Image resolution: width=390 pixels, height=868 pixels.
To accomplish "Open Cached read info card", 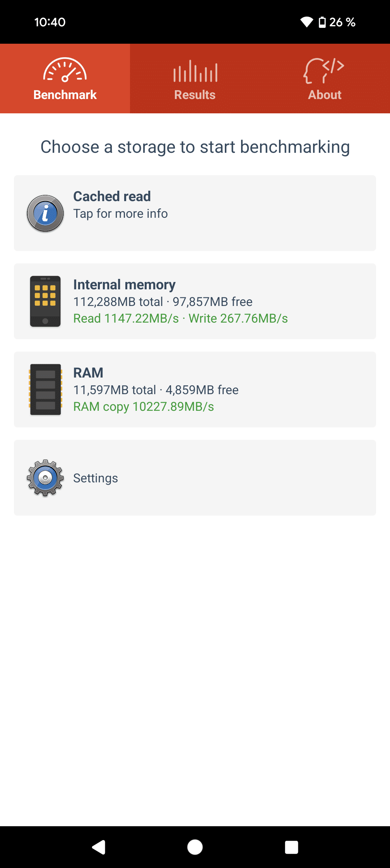I will 195,213.
